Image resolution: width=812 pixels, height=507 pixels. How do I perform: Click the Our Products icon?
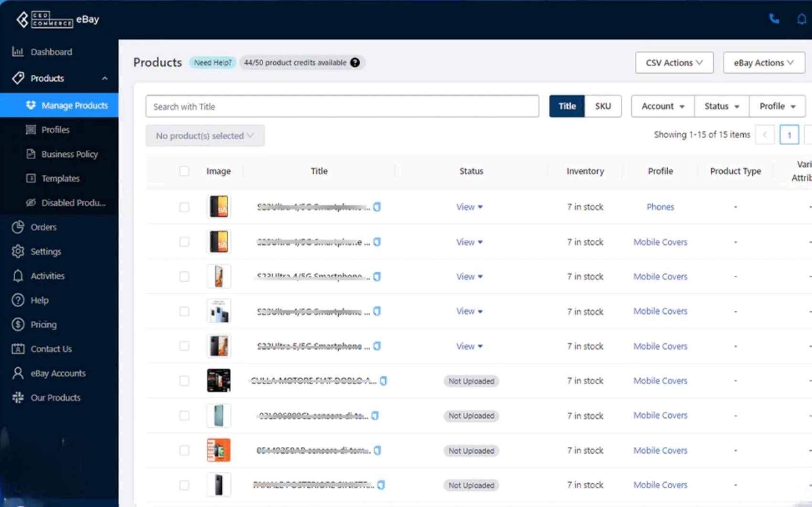tap(18, 397)
